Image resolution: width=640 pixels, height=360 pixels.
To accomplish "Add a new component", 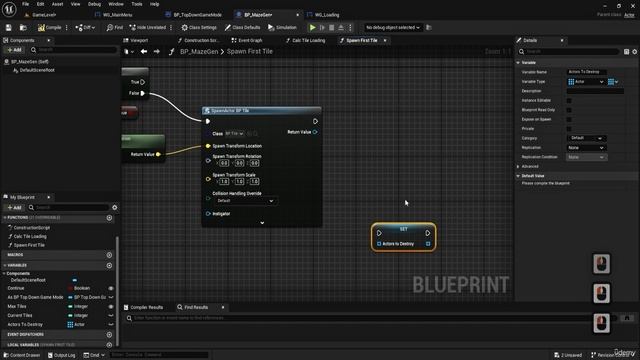I will 14,50.
